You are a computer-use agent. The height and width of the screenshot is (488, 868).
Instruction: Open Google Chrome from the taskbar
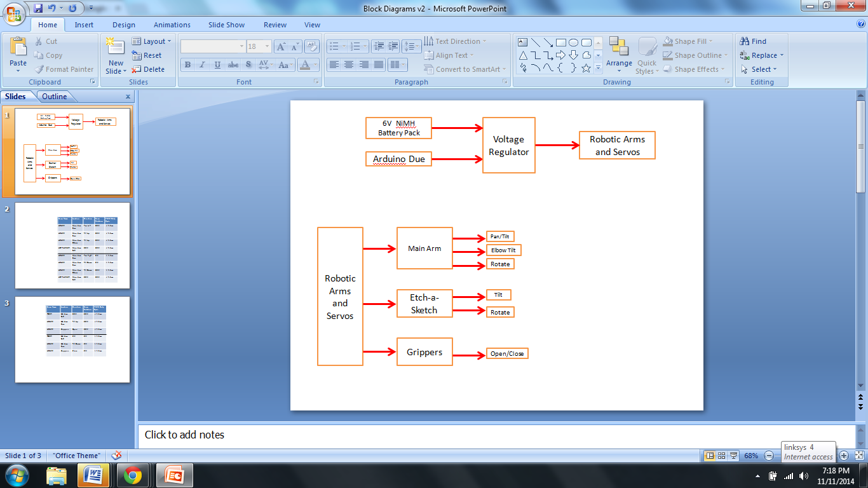pyautogui.click(x=133, y=475)
